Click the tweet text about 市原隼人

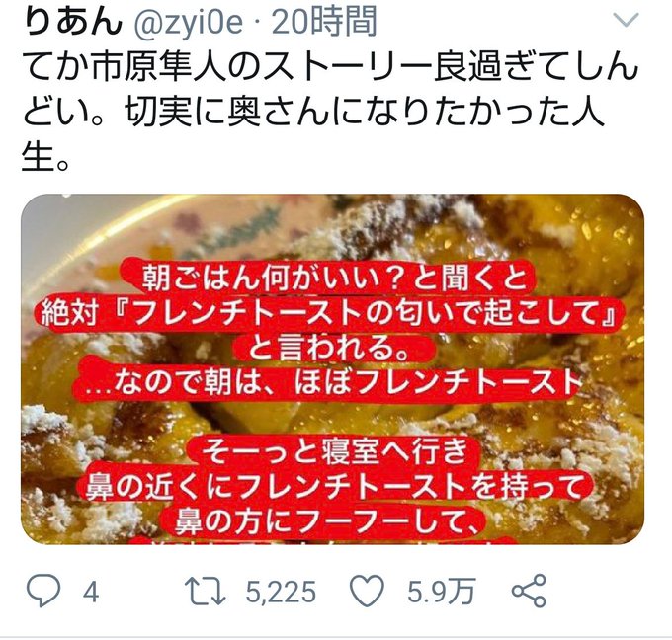tap(330, 112)
